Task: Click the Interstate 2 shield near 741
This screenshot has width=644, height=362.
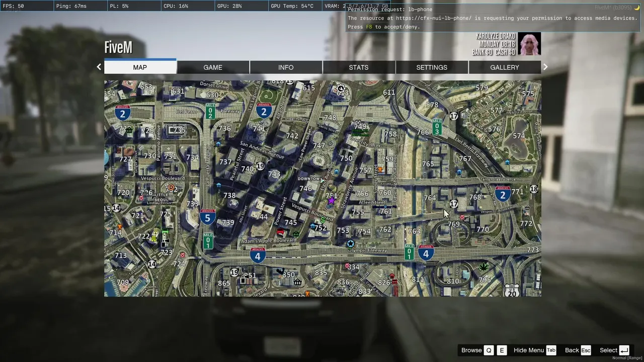Action: [x=264, y=111]
